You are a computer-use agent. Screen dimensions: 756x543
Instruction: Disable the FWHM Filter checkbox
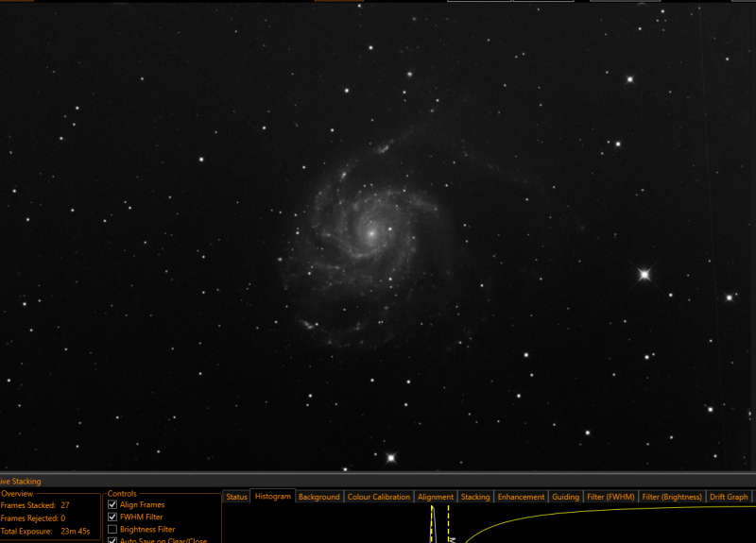[x=112, y=517]
